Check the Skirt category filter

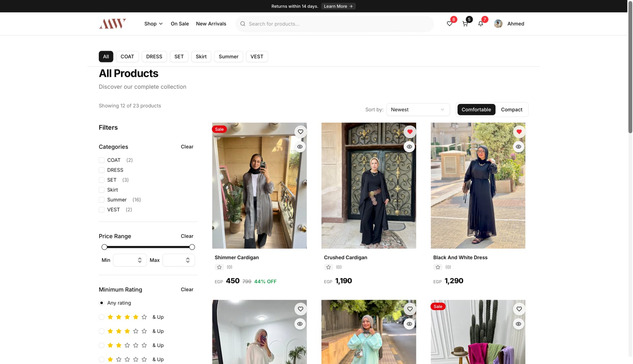coord(102,190)
